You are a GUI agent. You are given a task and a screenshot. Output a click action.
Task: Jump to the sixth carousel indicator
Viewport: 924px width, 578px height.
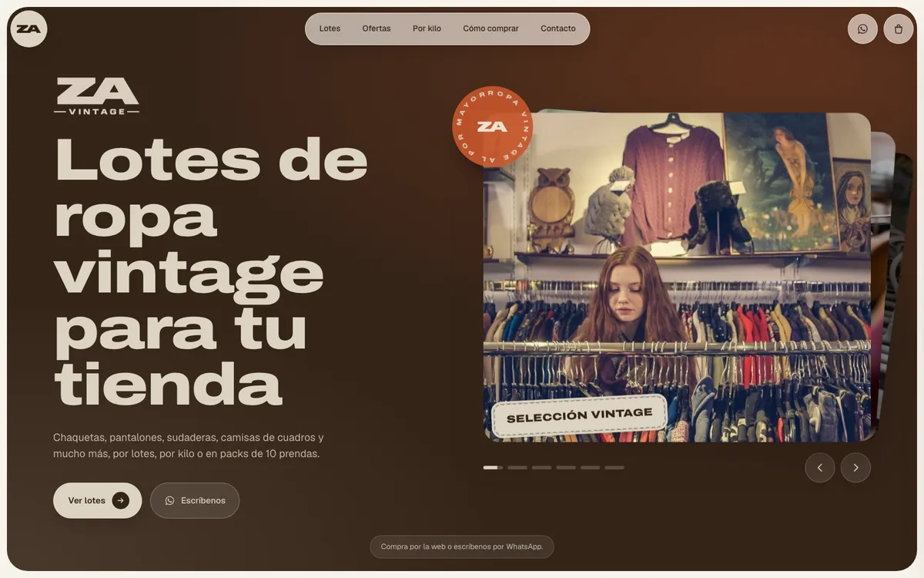[x=614, y=468]
